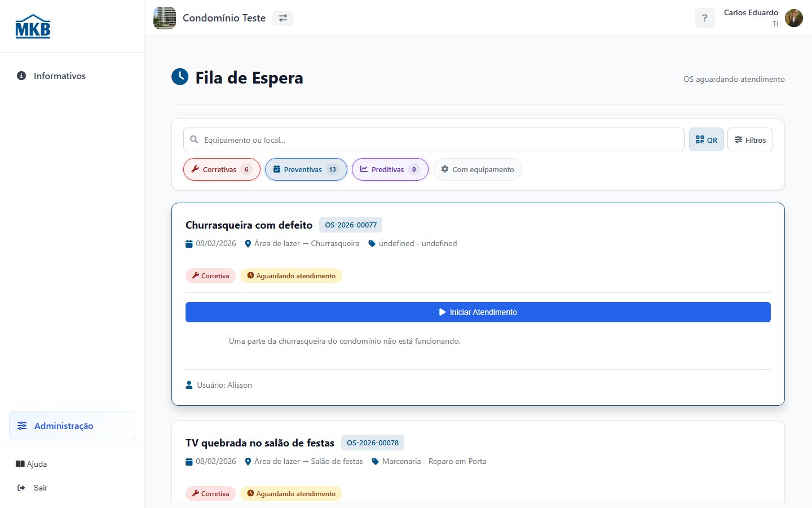Open Carlos Eduardo profile avatar
812x508 pixels.
coord(794,18)
